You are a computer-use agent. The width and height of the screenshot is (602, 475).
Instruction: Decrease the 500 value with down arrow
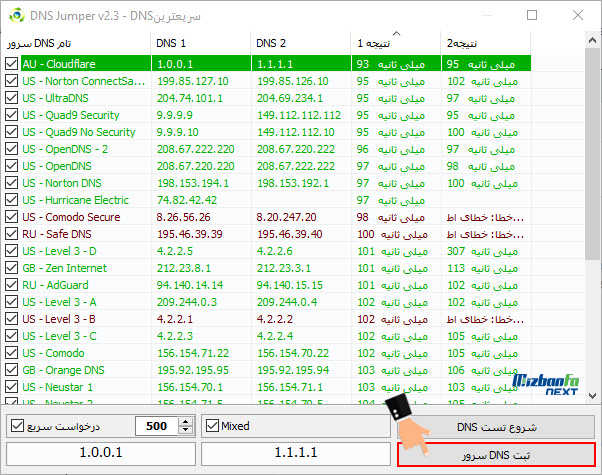coord(186,430)
